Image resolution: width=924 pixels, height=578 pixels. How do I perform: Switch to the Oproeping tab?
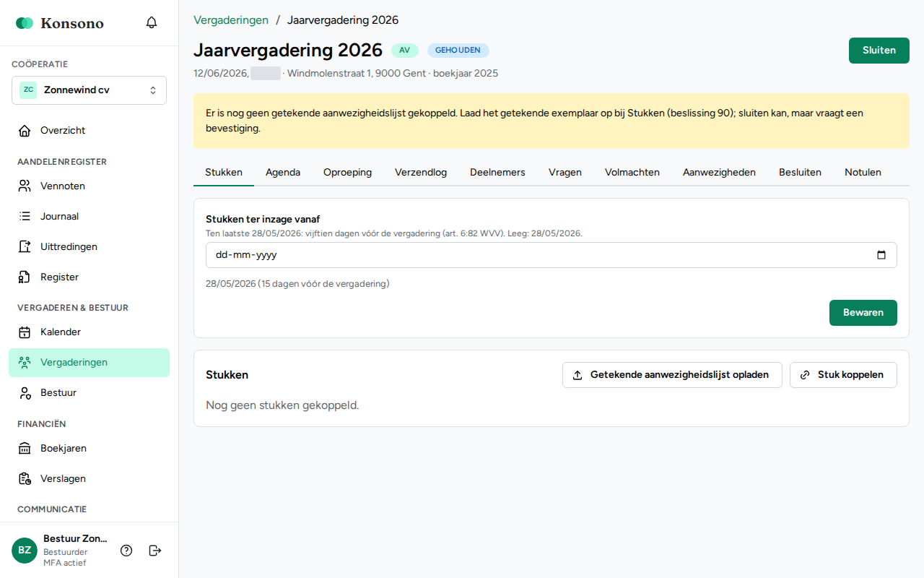click(347, 173)
